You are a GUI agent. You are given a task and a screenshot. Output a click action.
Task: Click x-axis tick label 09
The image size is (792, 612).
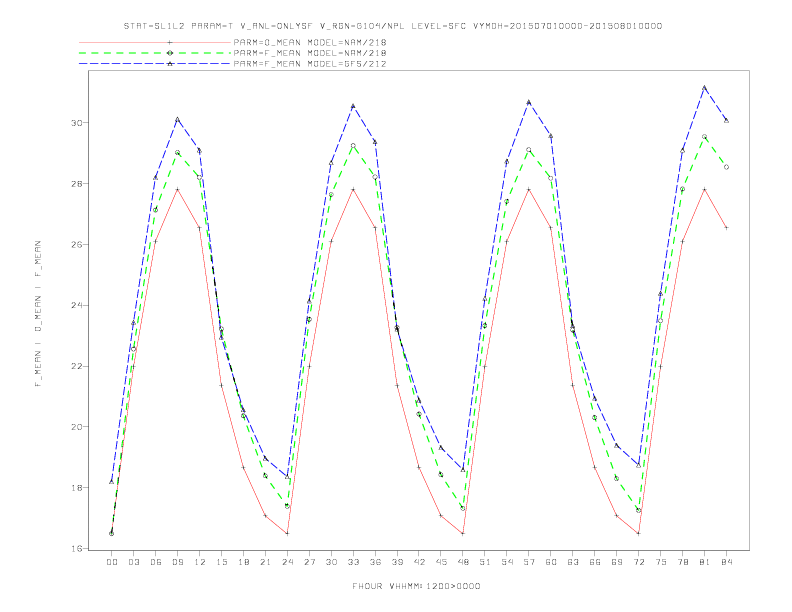coord(177,562)
